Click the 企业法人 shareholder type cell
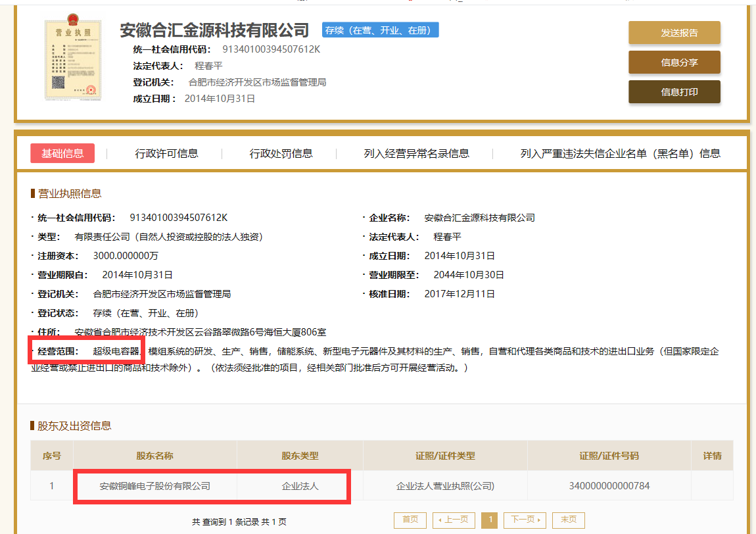 [300, 486]
